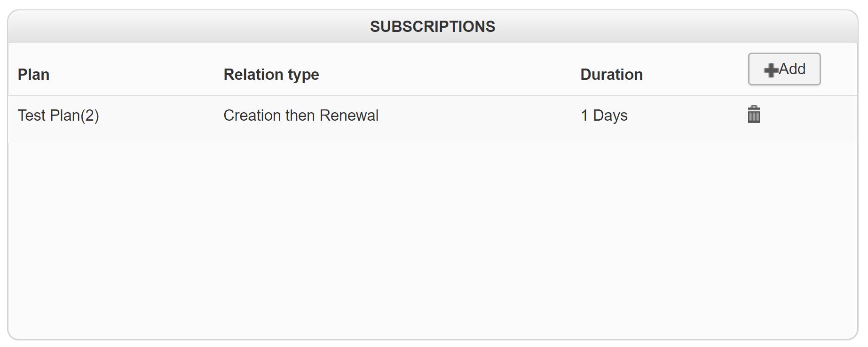
Task: Click the word Days in duration cell
Action: [x=610, y=115]
